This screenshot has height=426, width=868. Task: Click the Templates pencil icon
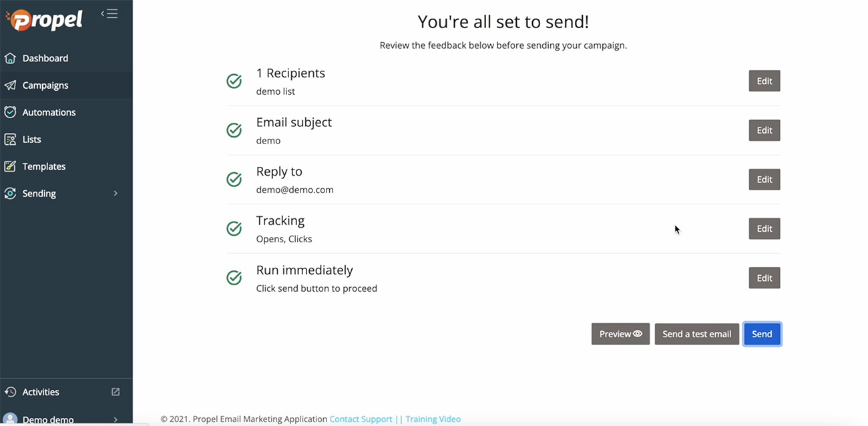[10, 166]
